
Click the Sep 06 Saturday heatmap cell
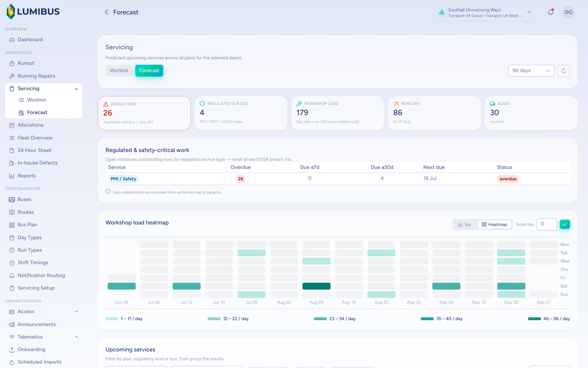pyautogui.click(x=446, y=286)
